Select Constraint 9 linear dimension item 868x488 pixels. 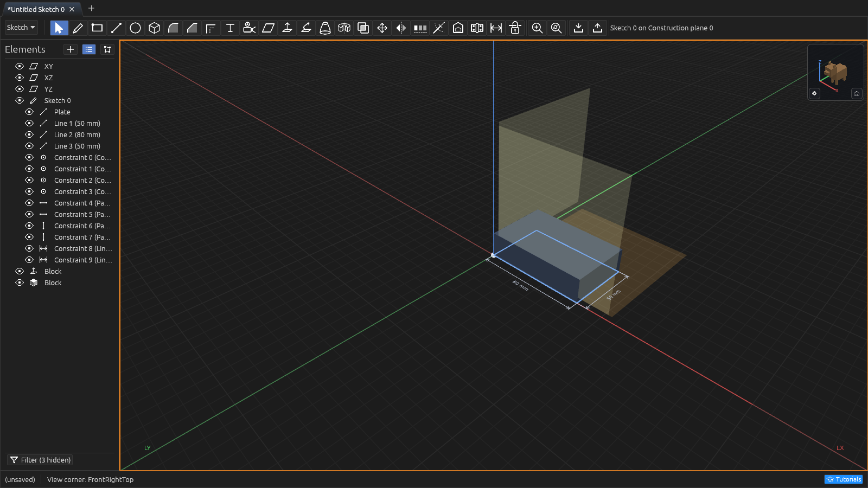coord(83,260)
